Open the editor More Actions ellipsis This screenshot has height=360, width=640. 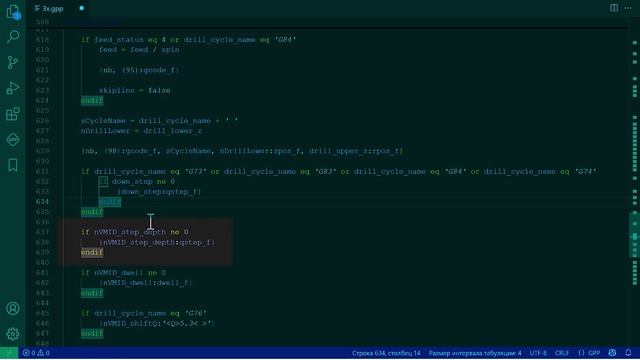pyautogui.click(x=628, y=8)
